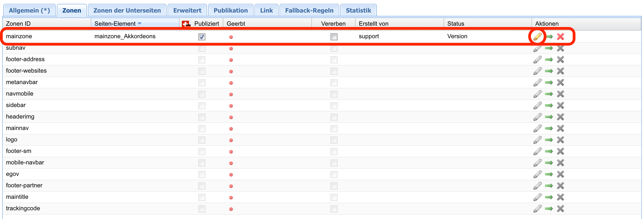Toggle Vererben checkbox for mainzone

pyautogui.click(x=334, y=37)
